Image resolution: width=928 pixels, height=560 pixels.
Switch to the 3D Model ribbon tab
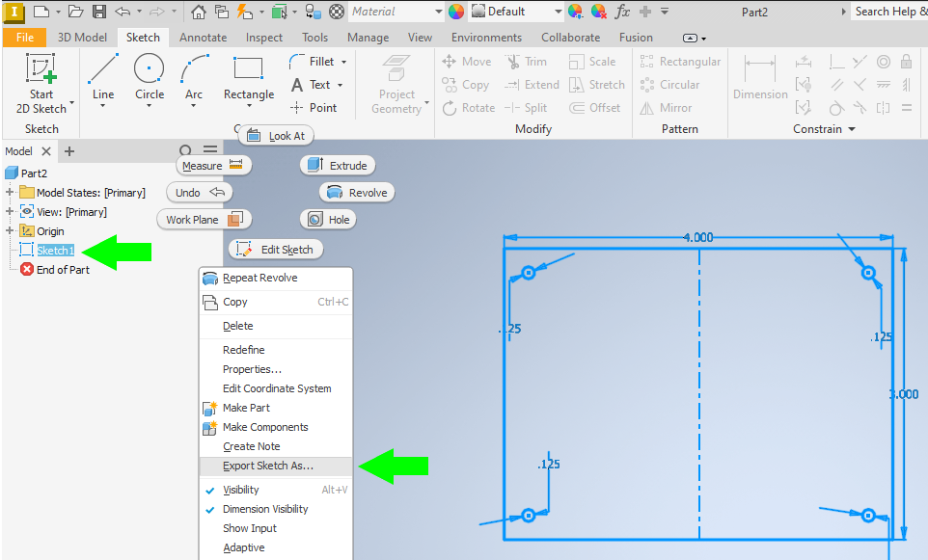pos(83,38)
